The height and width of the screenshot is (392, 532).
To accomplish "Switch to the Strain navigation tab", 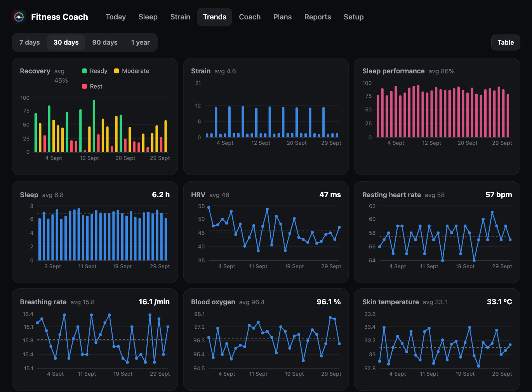I will [180, 17].
